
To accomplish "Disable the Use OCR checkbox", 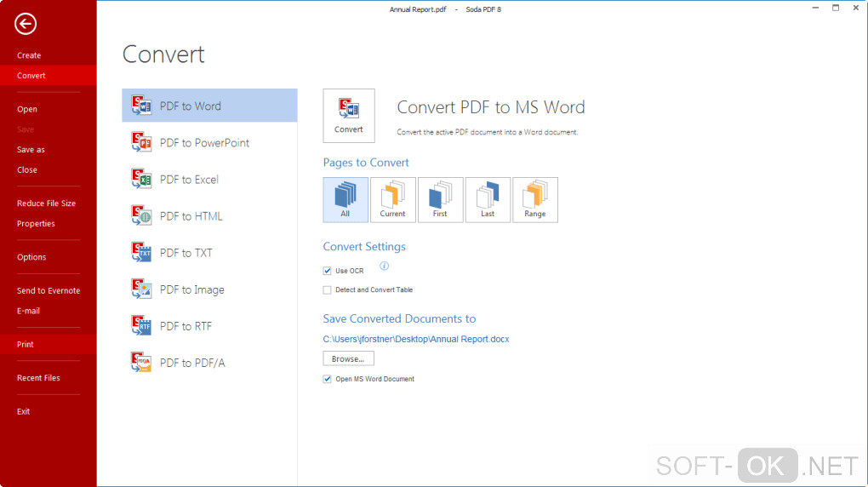I will click(x=327, y=271).
